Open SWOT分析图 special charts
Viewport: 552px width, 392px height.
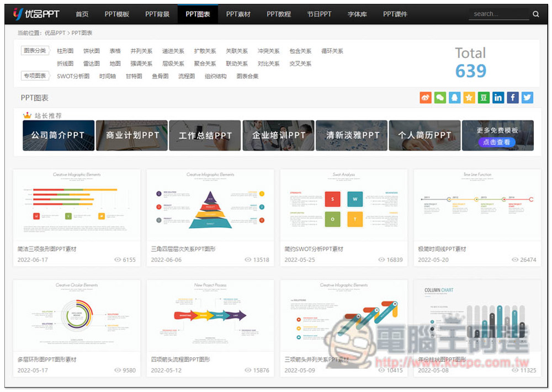pos(73,76)
